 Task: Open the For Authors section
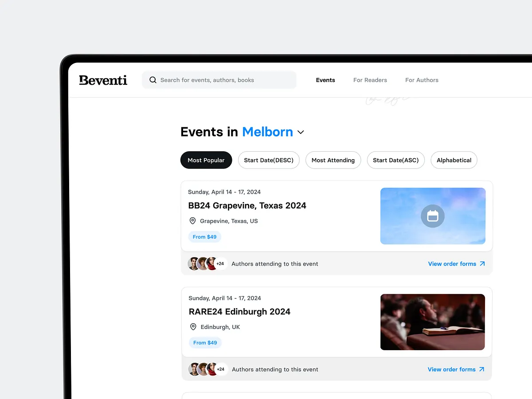(x=422, y=80)
